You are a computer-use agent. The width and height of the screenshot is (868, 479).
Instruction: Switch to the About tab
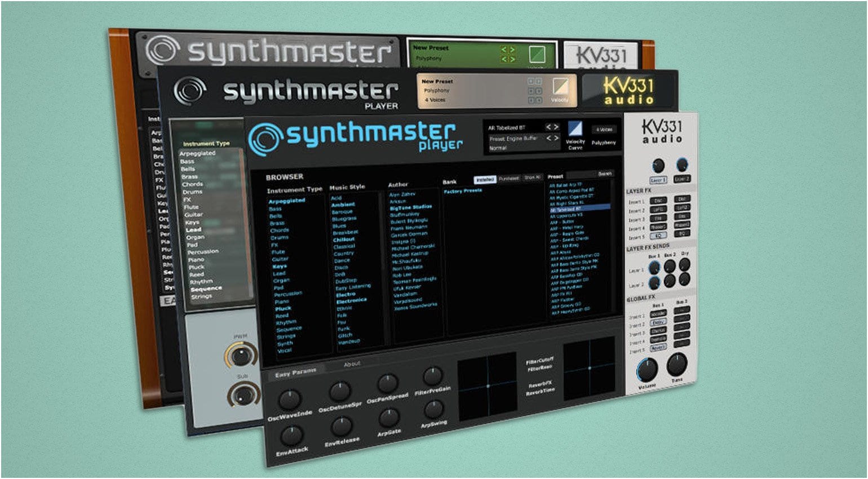[352, 364]
